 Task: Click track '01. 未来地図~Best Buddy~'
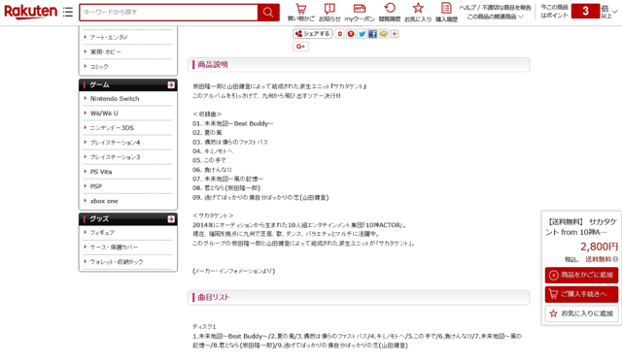[233, 123]
